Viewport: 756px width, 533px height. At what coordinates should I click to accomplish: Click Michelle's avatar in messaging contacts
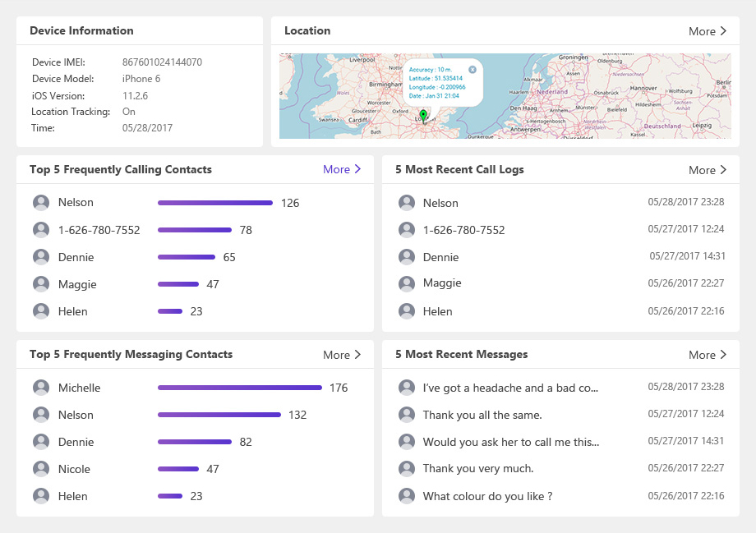point(41,388)
